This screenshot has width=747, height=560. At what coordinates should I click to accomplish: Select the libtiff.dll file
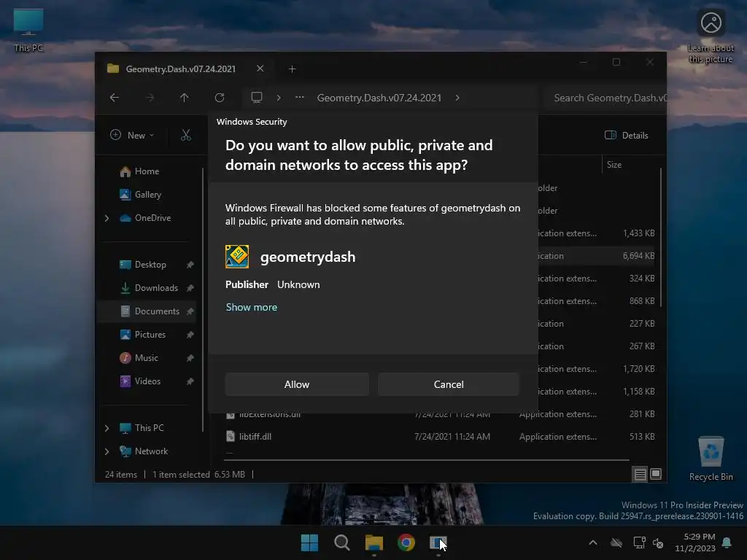click(255, 437)
